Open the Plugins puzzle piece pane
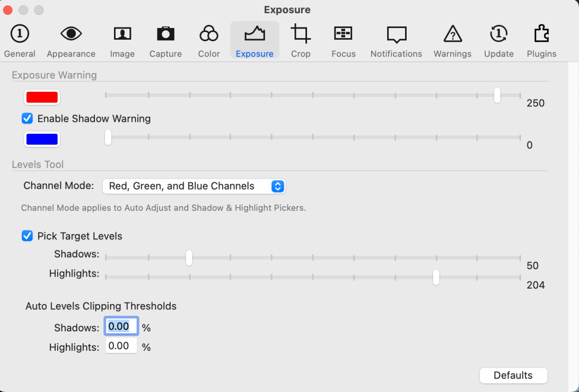The image size is (579, 392). tap(541, 41)
